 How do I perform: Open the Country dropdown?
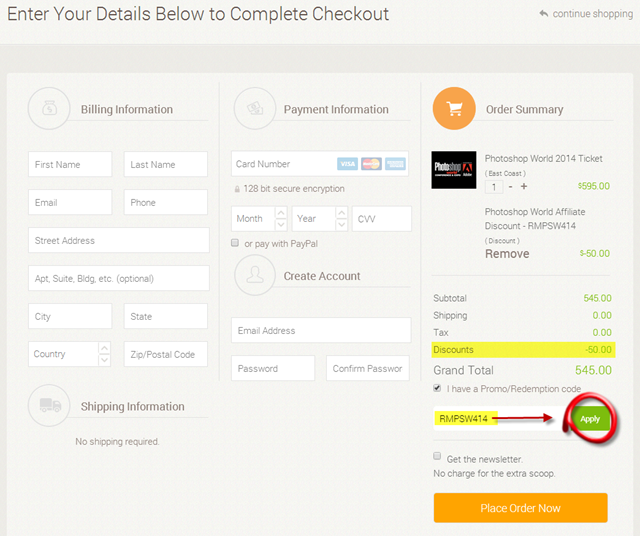click(x=70, y=354)
